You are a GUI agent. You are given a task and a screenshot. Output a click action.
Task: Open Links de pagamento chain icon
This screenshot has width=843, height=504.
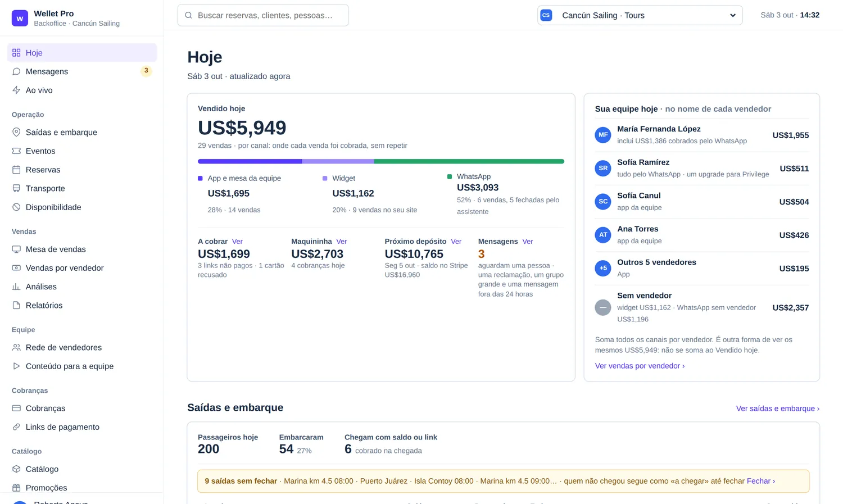click(x=16, y=427)
